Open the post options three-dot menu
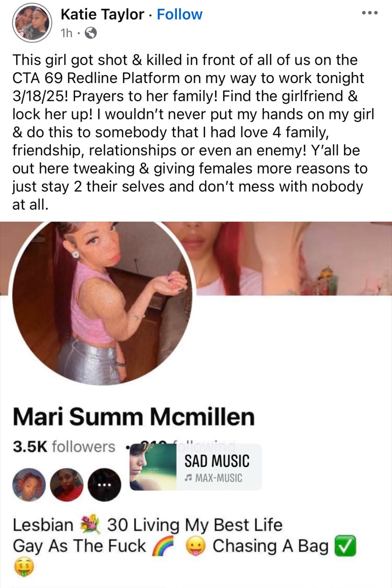The height and width of the screenshot is (588, 392). [x=370, y=13]
